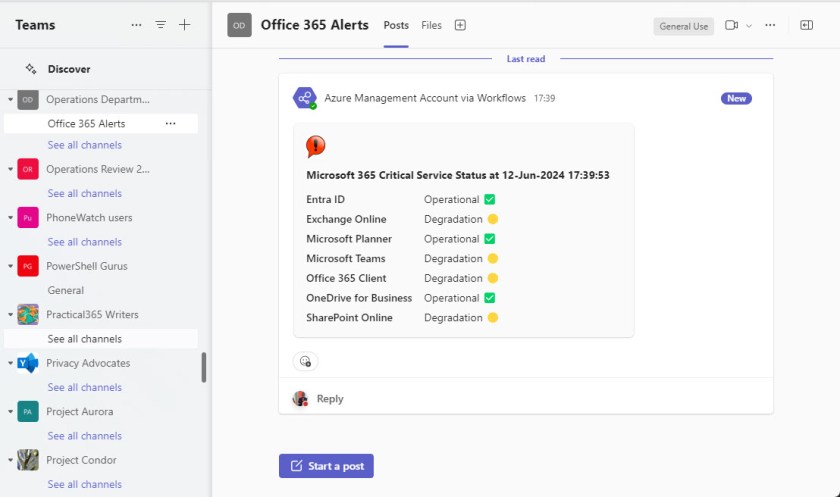Click the Exchange Online yellow status dot
The image size is (840, 497).
493,219
